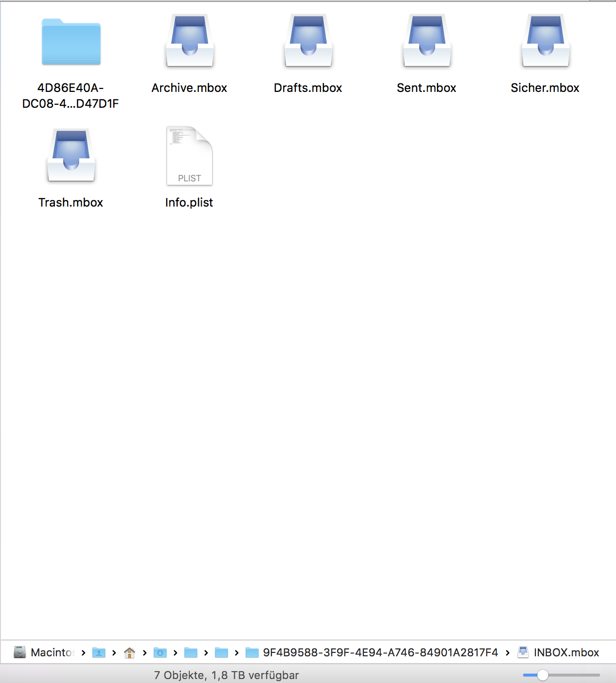The image size is (616, 683).
Task: Select the INBOX.mbox icon in the path bar
Action: click(524, 652)
